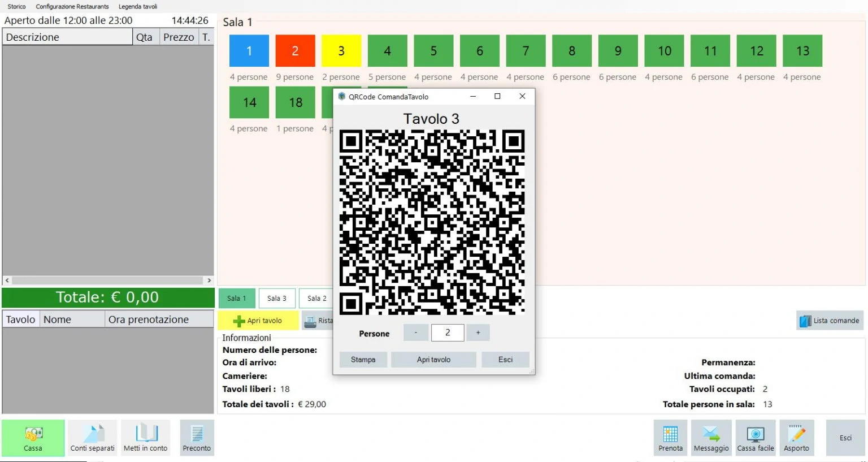
Task: Open Legenda tavoli menu
Action: coord(138,7)
